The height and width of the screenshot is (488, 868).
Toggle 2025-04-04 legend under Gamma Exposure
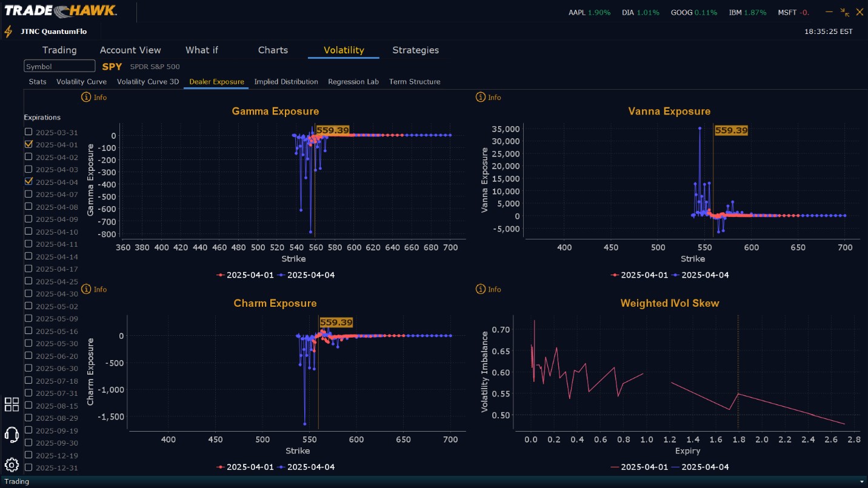[x=306, y=275]
